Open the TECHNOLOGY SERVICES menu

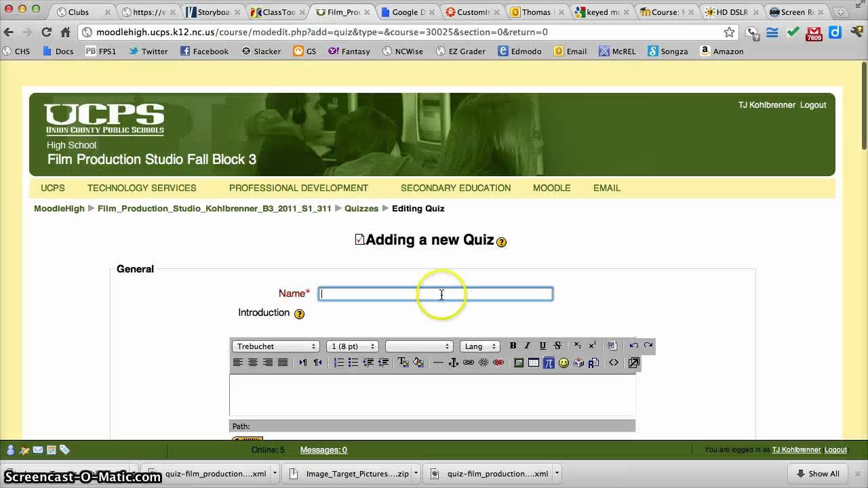point(142,188)
